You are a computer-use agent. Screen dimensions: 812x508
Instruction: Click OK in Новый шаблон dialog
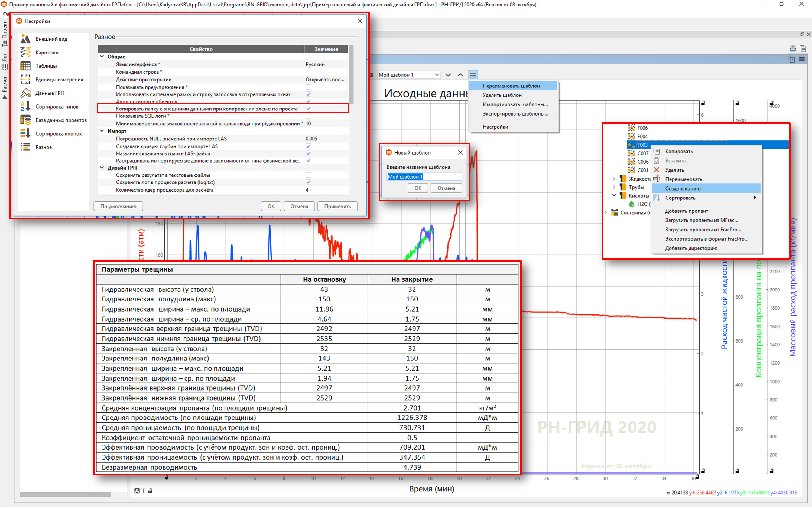(x=418, y=188)
